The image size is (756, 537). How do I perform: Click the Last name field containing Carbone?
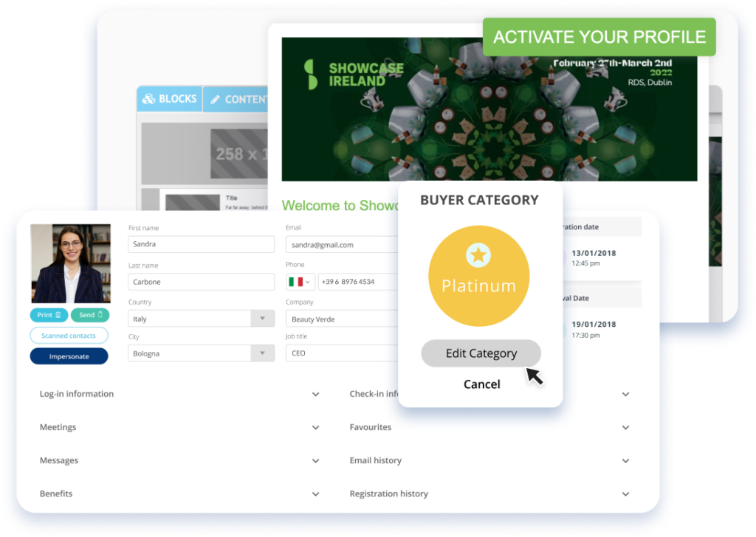click(201, 282)
